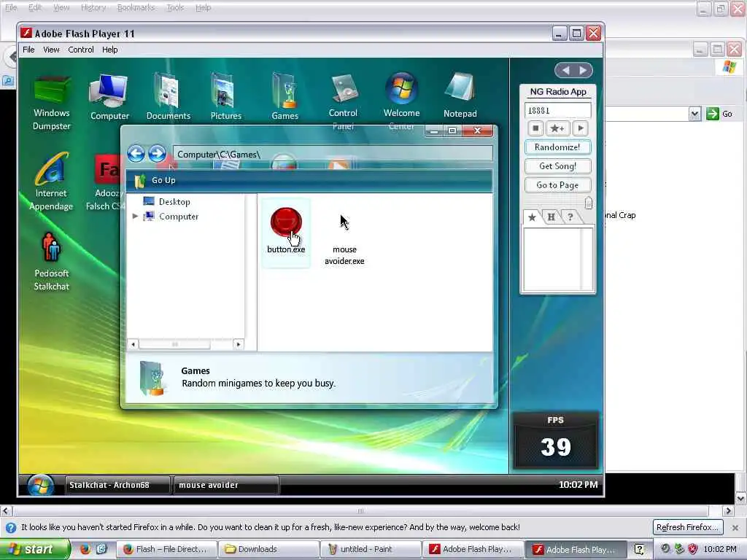The width and height of the screenshot is (747, 560).
Task: Open the Notepad desktop icon
Action: (460, 96)
